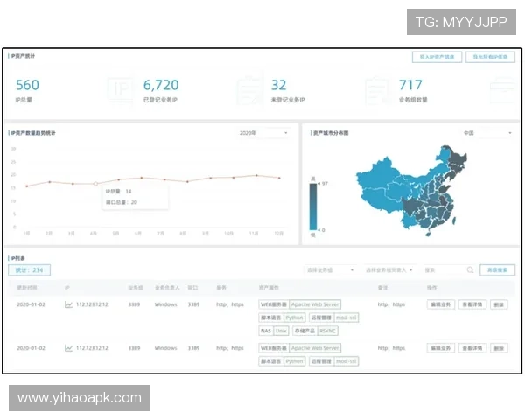Open the 选择业务组负责人 dropdown
The height and width of the screenshot is (420, 525).
[389, 270]
